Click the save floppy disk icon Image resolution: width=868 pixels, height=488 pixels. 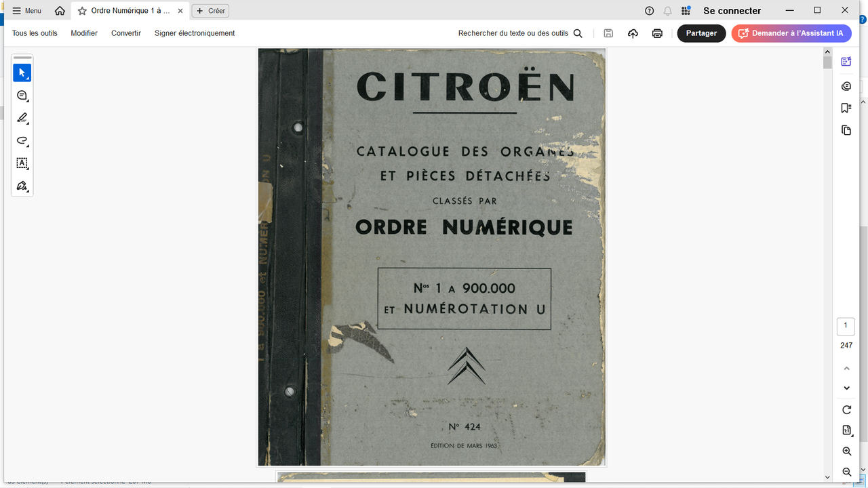[x=608, y=33]
